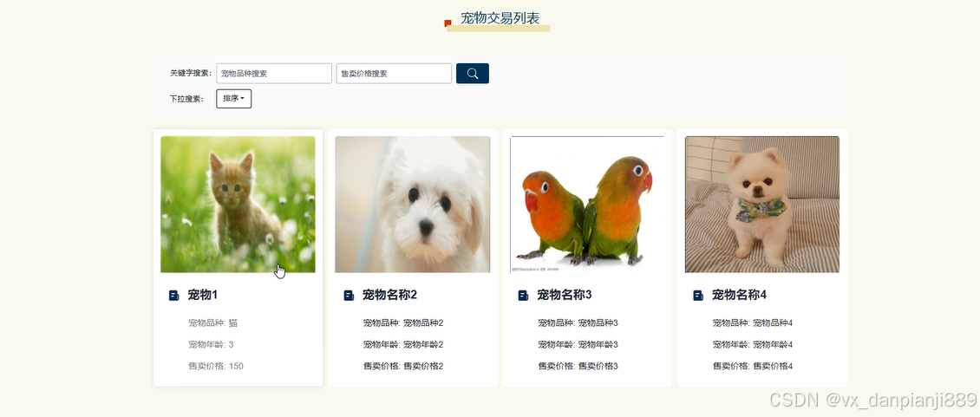
Task: Click the 宠物交易列表 heading
Action: tap(500, 18)
